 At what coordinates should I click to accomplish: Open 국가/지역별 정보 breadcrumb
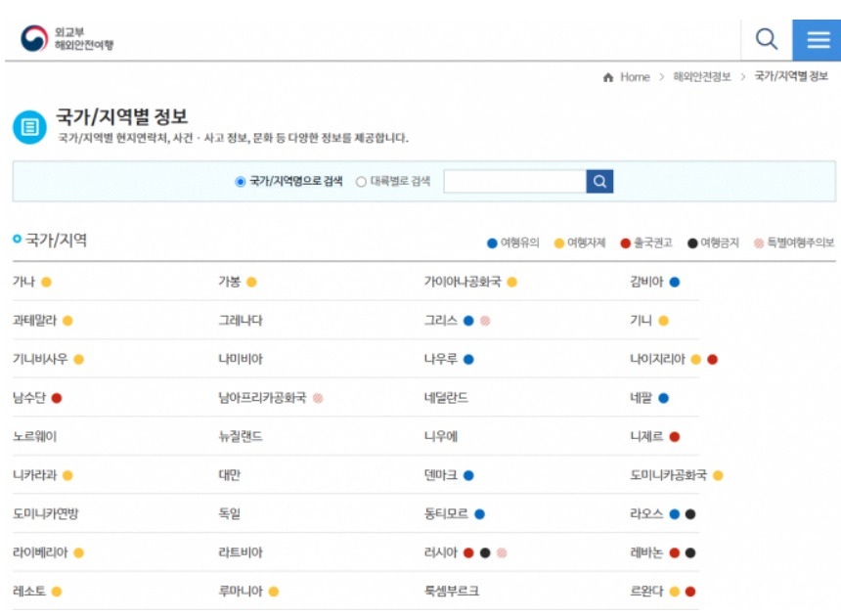[x=792, y=76]
